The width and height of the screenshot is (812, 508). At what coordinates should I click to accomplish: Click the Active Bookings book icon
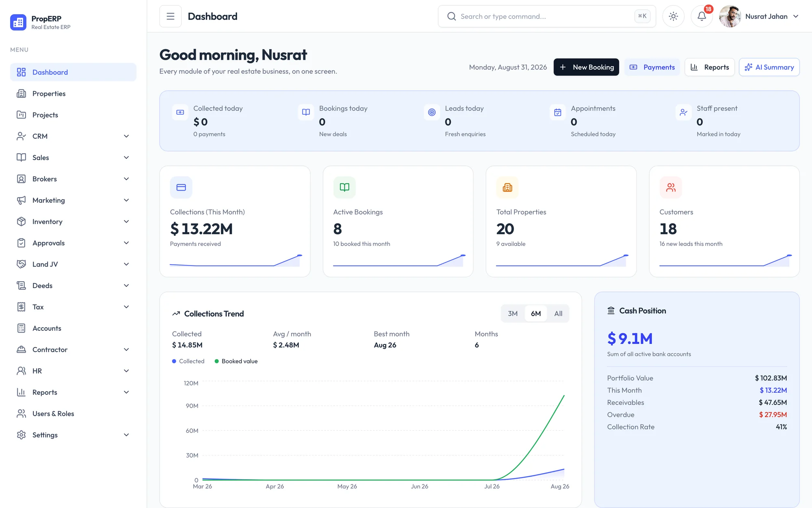344,187
